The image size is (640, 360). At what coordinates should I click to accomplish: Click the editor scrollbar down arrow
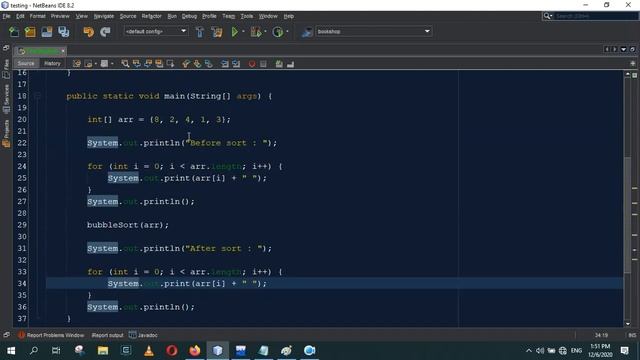click(627, 324)
